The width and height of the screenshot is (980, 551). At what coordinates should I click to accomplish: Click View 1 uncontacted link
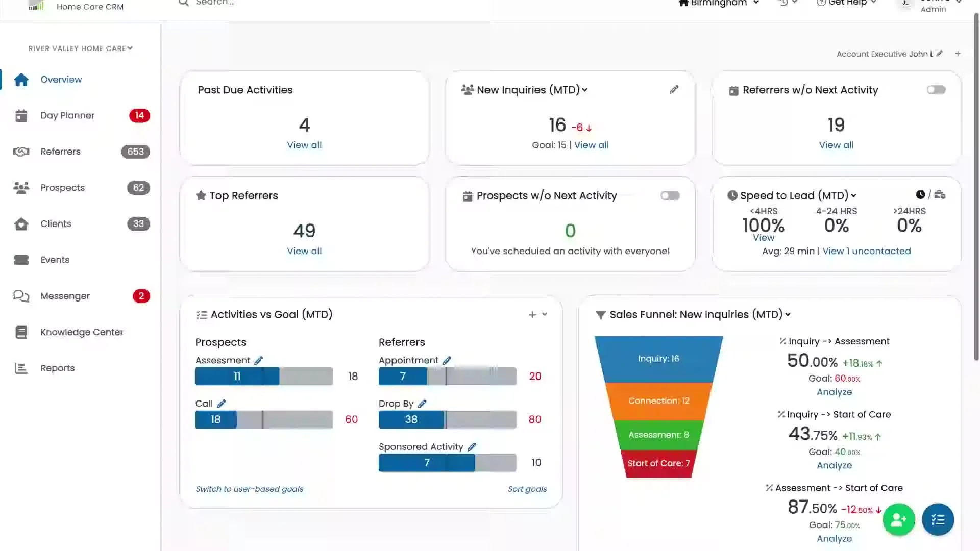click(866, 251)
